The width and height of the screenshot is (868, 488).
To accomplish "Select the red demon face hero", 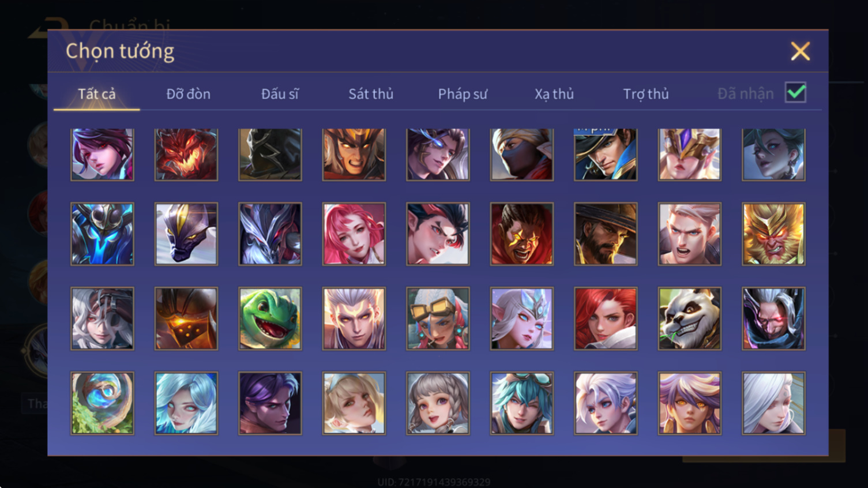I will pos(186,154).
